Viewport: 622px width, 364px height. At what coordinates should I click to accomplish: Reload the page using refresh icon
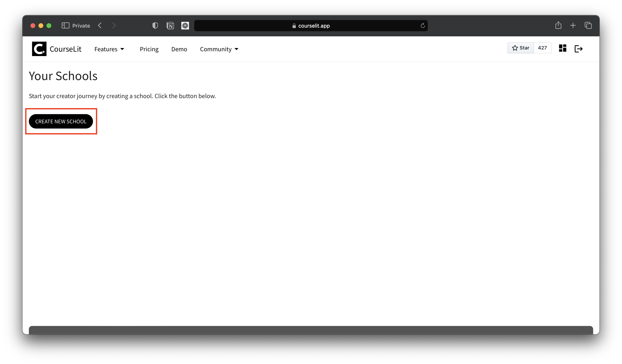[x=423, y=26]
